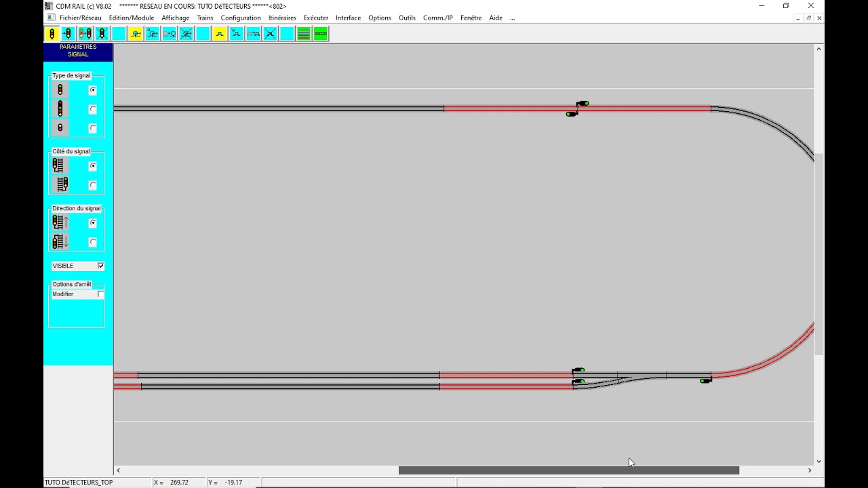
Task: Select second Côté du signal radio button
Action: tap(93, 185)
